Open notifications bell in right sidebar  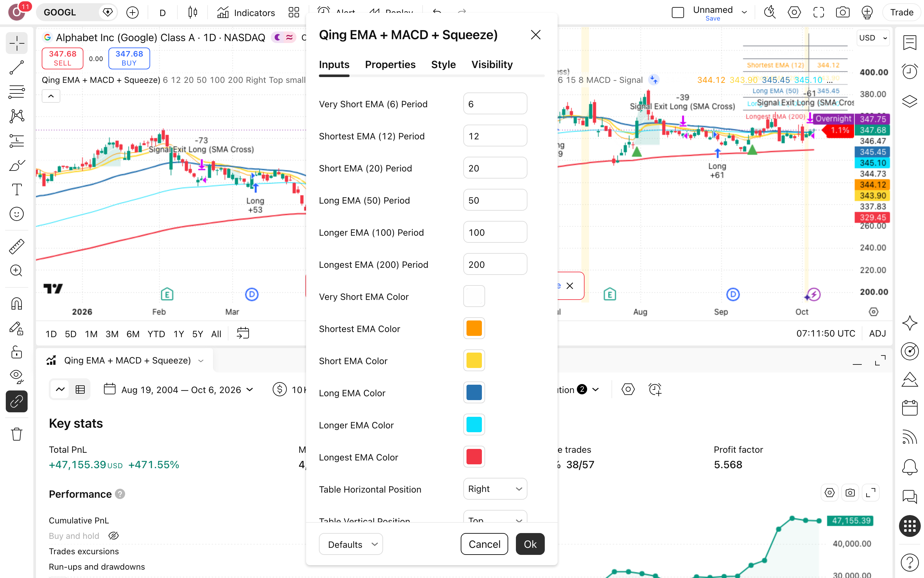910,467
